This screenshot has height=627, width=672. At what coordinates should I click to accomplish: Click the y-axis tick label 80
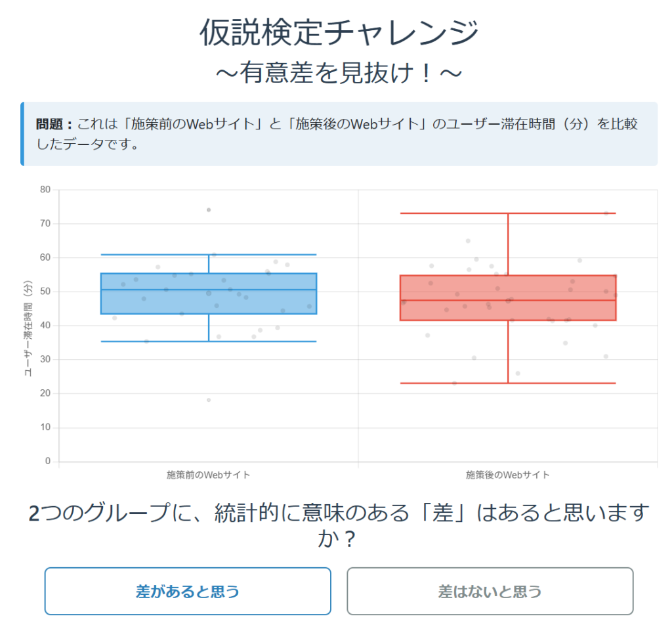click(x=45, y=189)
